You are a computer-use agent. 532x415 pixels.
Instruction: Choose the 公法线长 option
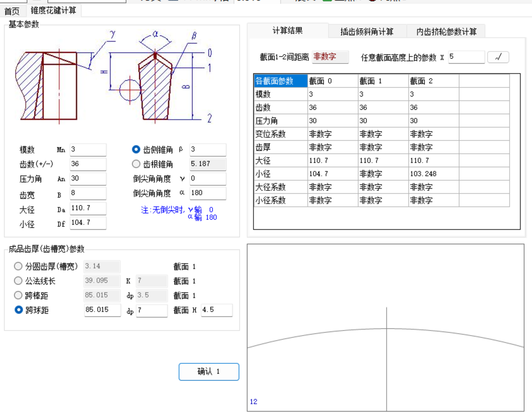18,281
